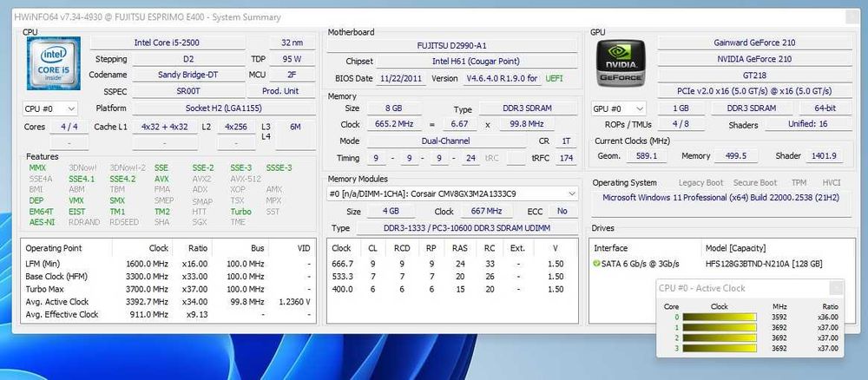
Task: Click the shader clock 1401.9 field
Action: (825, 156)
